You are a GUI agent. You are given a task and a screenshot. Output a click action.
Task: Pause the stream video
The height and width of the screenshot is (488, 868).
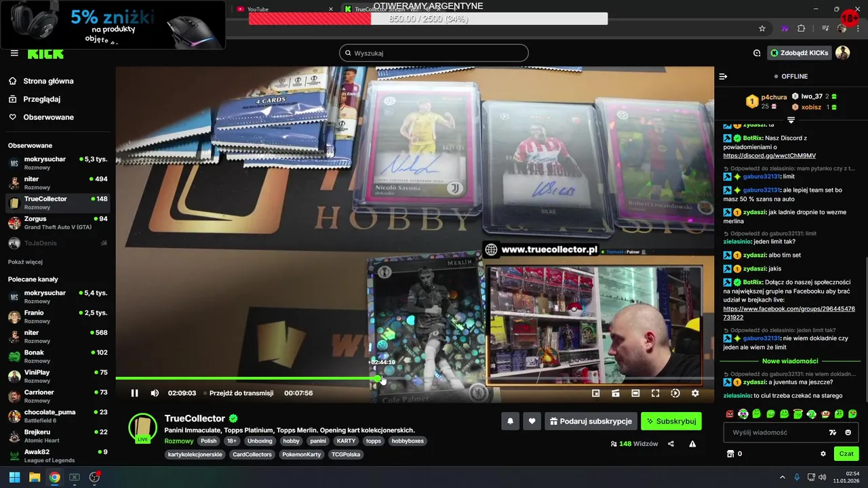point(134,393)
